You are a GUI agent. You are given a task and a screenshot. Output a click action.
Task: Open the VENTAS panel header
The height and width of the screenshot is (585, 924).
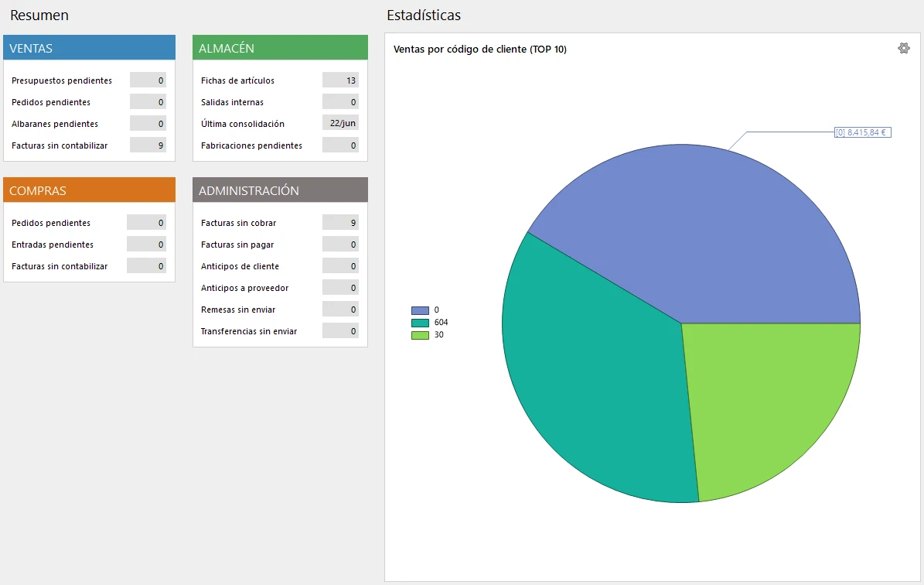coord(90,48)
